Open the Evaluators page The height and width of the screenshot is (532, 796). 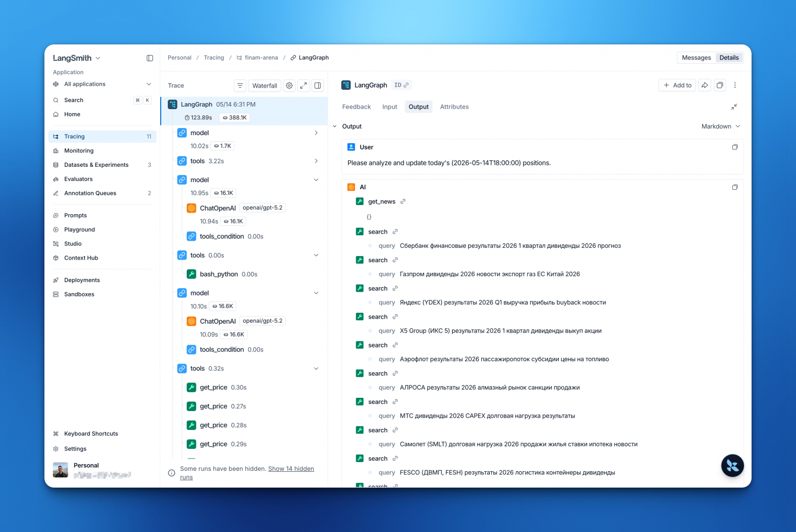point(102,179)
